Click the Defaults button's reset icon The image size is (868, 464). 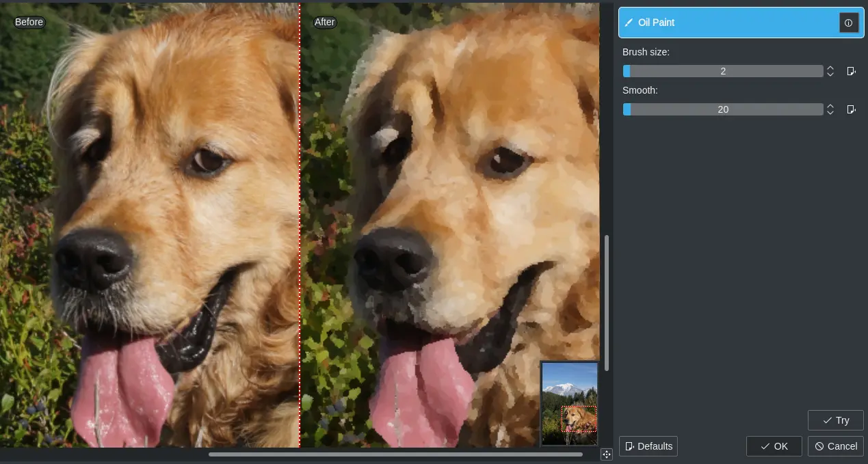click(x=629, y=446)
